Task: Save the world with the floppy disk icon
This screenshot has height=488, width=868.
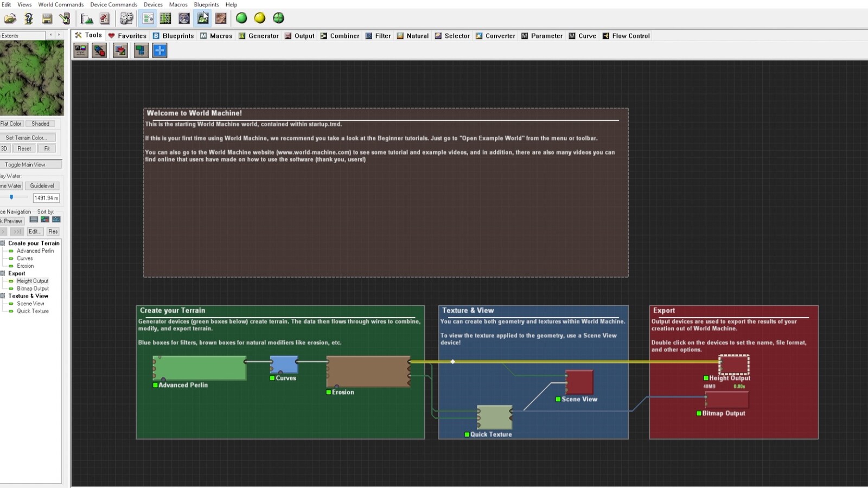Action: (47, 18)
